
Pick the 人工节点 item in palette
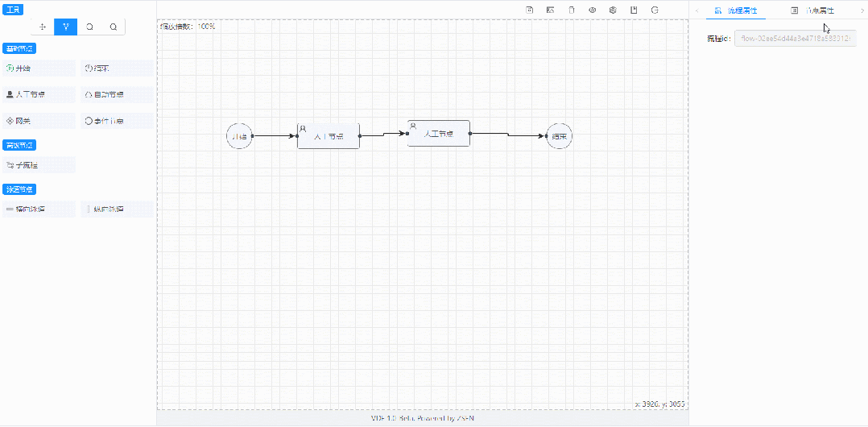(x=39, y=95)
